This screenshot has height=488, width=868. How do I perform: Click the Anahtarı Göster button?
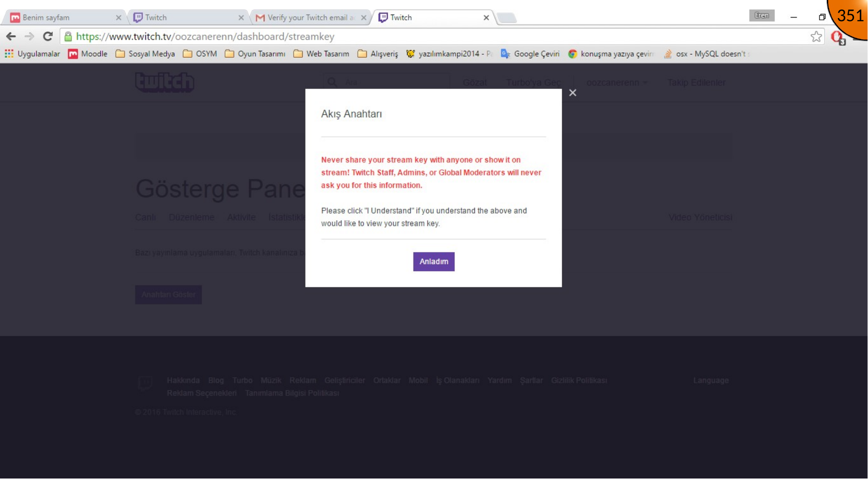pos(169,295)
